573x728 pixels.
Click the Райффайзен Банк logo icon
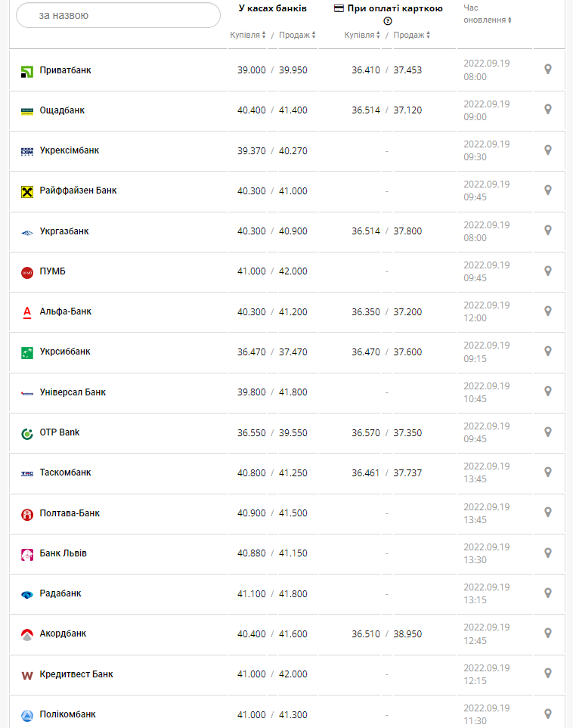click(x=27, y=191)
